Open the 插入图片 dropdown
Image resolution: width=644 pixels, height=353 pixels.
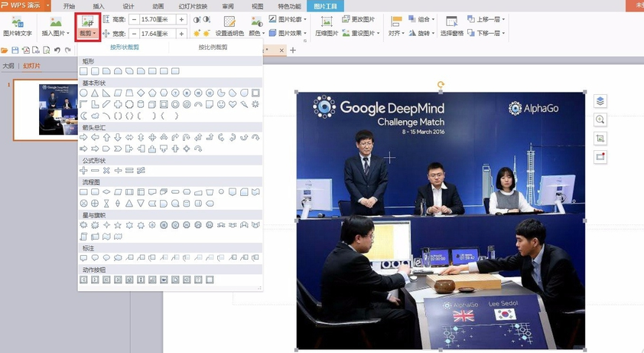pyautogui.click(x=56, y=34)
